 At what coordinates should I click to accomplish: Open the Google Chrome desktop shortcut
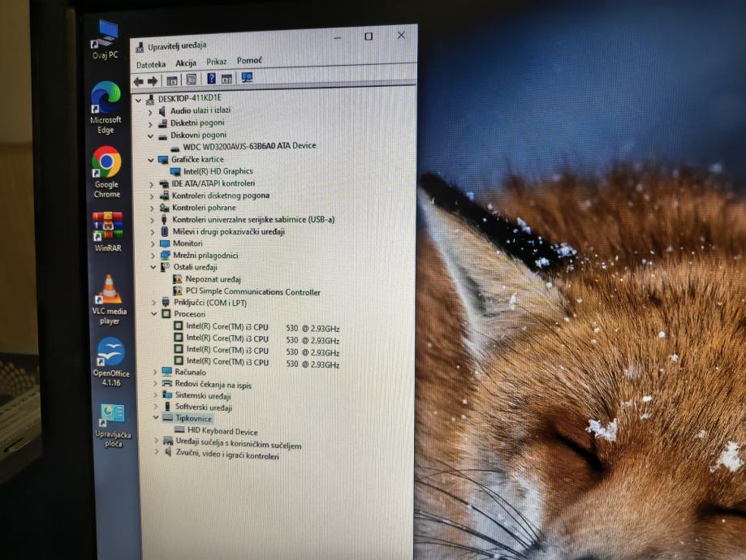click(106, 172)
